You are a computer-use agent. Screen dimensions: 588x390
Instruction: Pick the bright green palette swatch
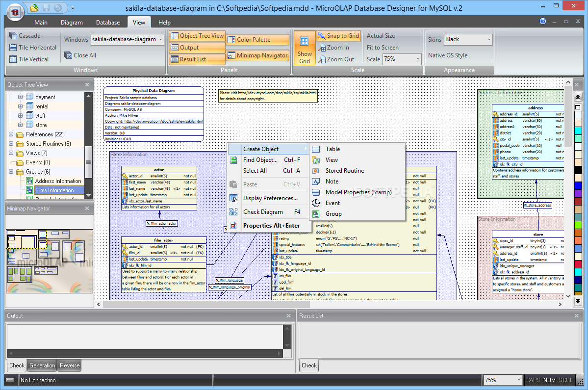point(578,225)
